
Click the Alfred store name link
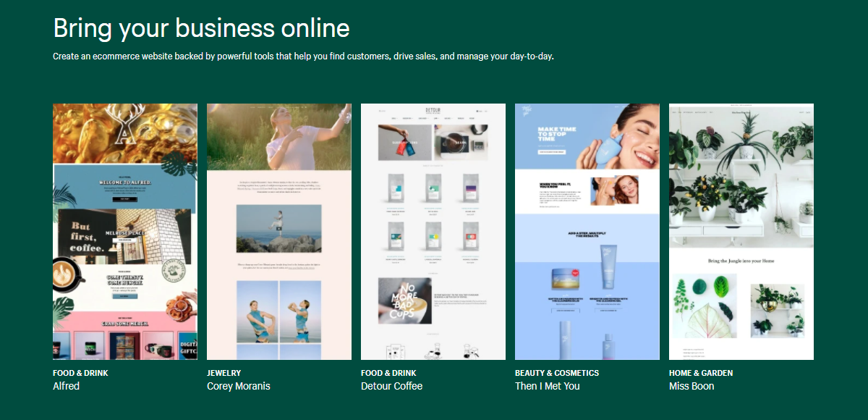67,386
